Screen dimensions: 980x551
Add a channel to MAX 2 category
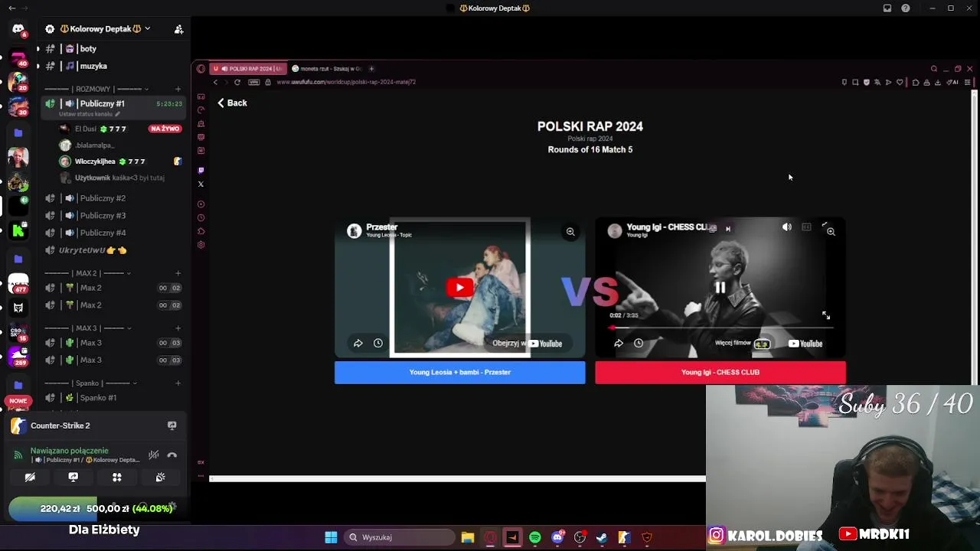178,273
